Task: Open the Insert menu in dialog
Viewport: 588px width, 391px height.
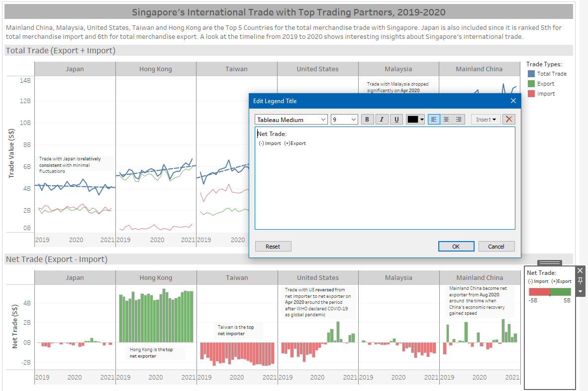Action: 486,120
